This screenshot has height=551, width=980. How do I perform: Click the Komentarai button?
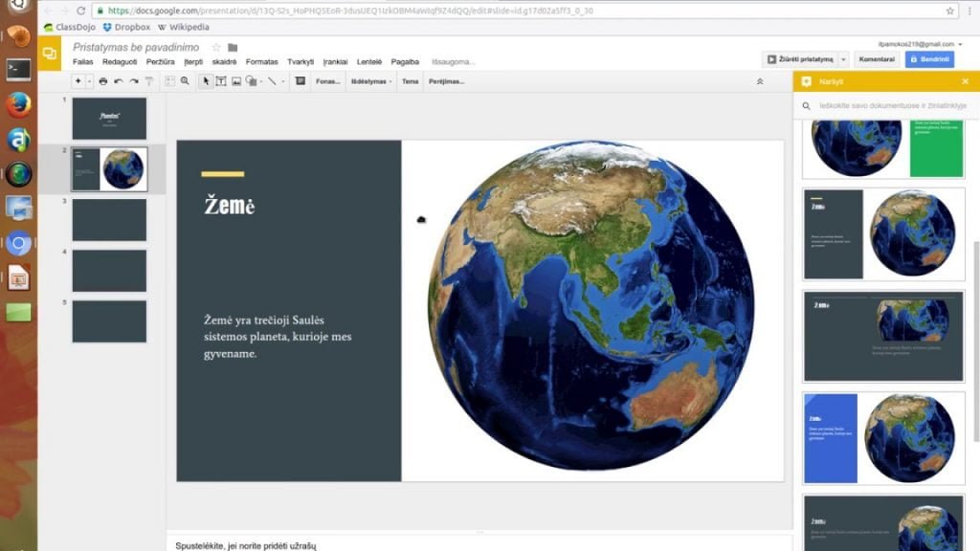(x=877, y=59)
